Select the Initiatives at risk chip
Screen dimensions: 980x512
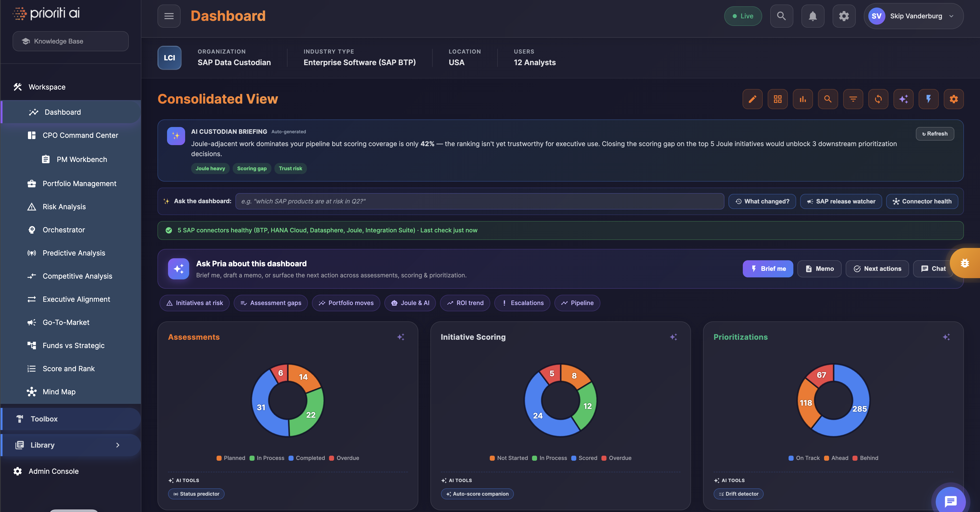194,303
